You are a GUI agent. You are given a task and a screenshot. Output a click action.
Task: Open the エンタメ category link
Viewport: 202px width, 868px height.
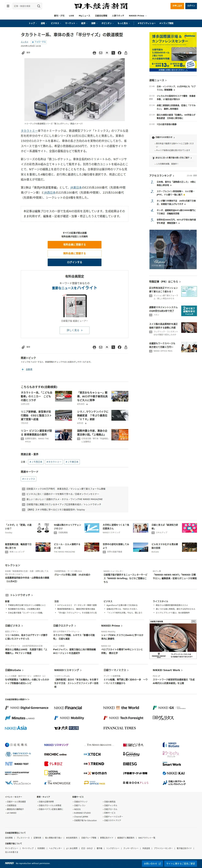[25, 42]
